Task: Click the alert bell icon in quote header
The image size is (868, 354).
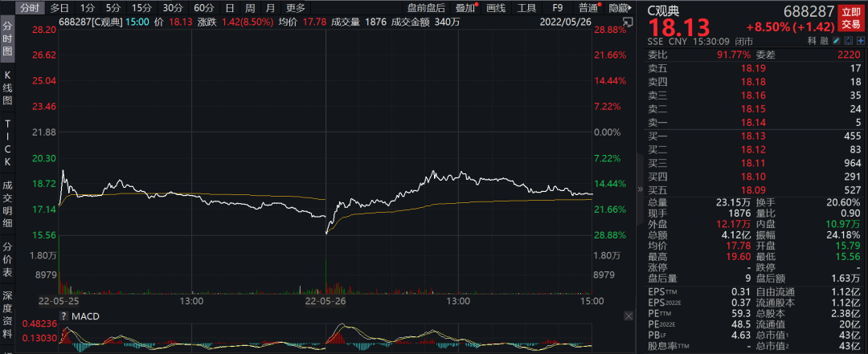Action: tap(848, 40)
